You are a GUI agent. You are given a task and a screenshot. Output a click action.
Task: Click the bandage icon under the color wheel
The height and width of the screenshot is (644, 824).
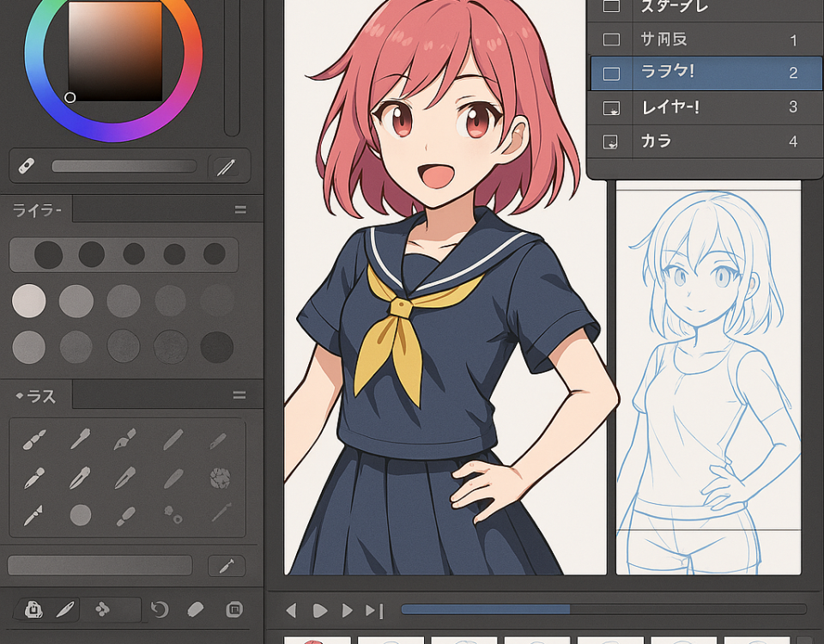pyautogui.click(x=26, y=166)
